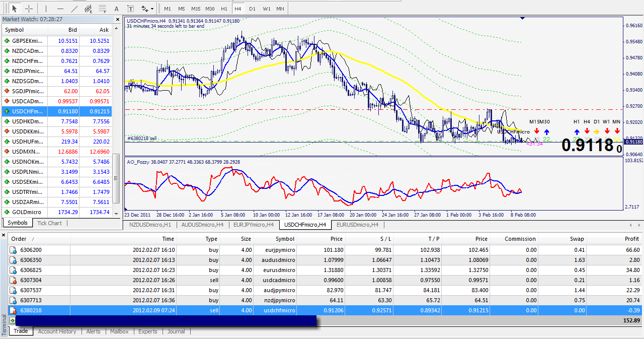Sort orders by the Commission column header
The image size is (644, 339).
click(514, 239)
